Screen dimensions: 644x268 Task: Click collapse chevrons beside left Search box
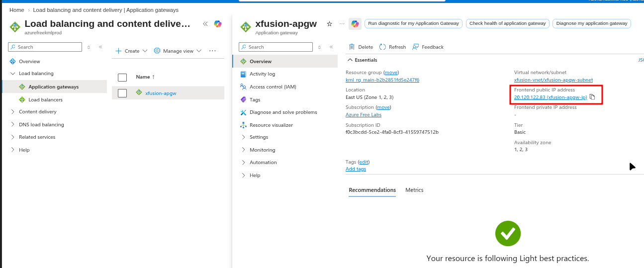(100, 47)
